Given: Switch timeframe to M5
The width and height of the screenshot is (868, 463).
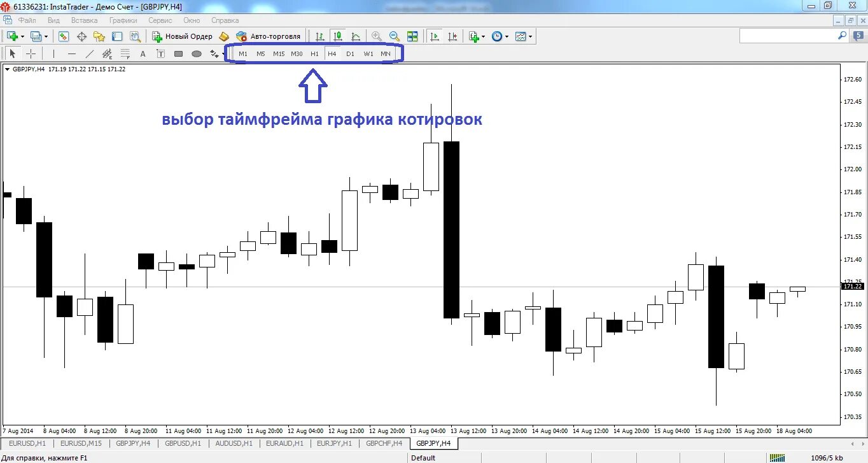Looking at the screenshot, I should point(261,53).
